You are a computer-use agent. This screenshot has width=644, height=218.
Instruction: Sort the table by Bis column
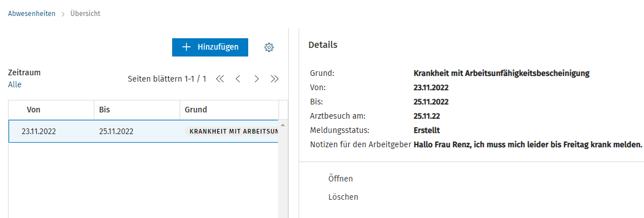[137, 110]
